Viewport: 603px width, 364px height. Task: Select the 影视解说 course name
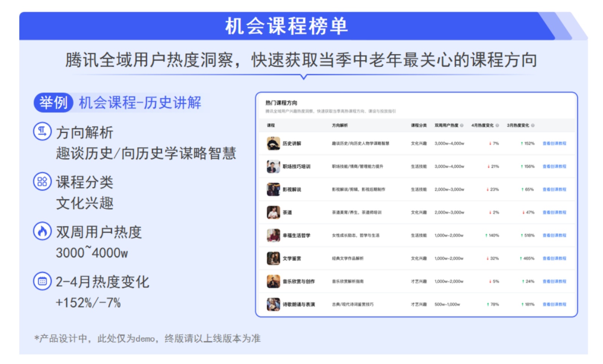[292, 189]
